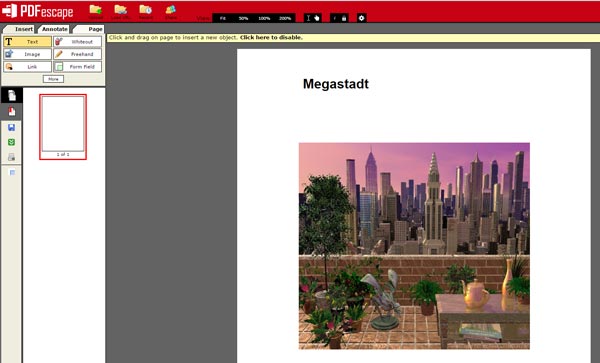The width and height of the screenshot is (600, 363).
Task: Switch to hand pan cursor mode
Action: (317, 18)
